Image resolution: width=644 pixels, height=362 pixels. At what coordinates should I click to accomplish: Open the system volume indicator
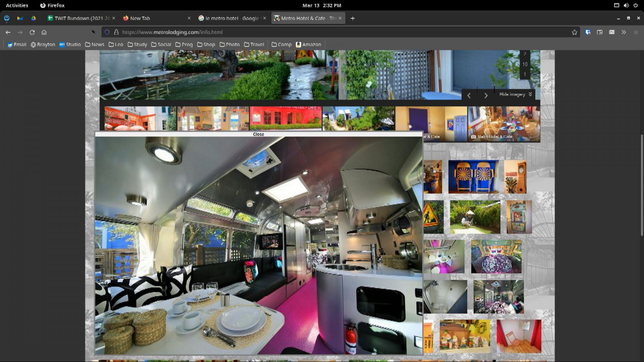[x=626, y=5]
